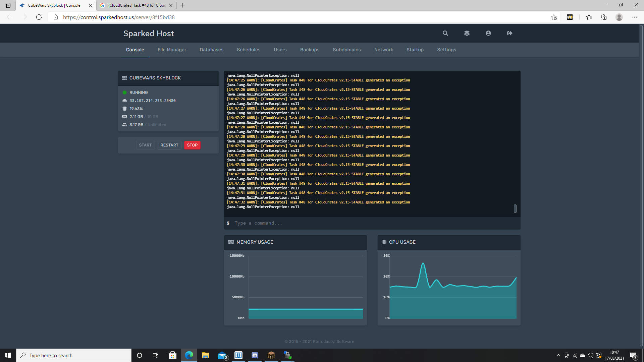
Task: Switch to the CloudCrates Google search tab
Action: click(x=136, y=5)
